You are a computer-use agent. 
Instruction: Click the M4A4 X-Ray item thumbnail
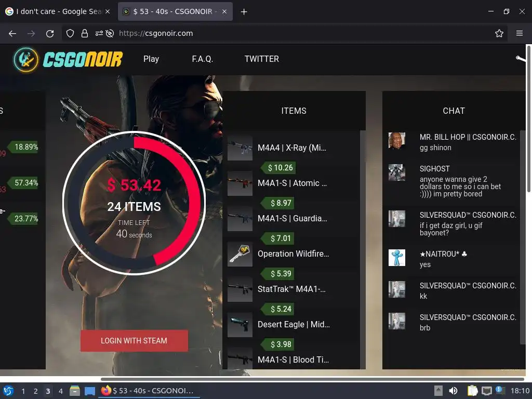[x=240, y=148]
